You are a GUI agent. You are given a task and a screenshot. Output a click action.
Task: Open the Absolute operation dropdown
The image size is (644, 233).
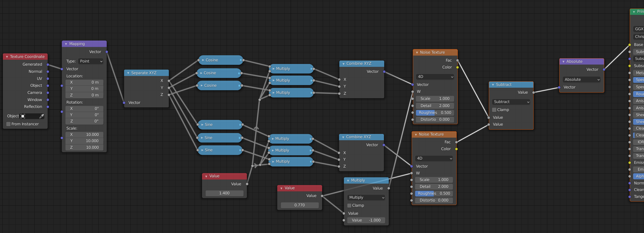[x=582, y=79]
